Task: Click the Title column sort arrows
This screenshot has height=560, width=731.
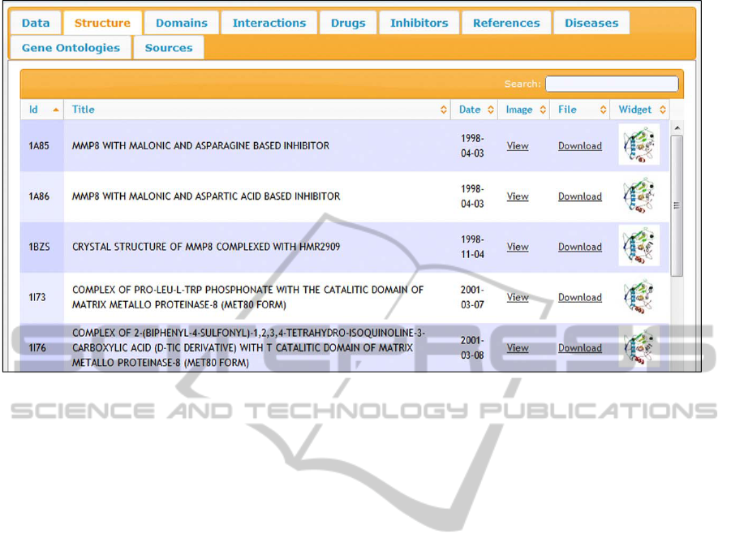Action: 444,110
